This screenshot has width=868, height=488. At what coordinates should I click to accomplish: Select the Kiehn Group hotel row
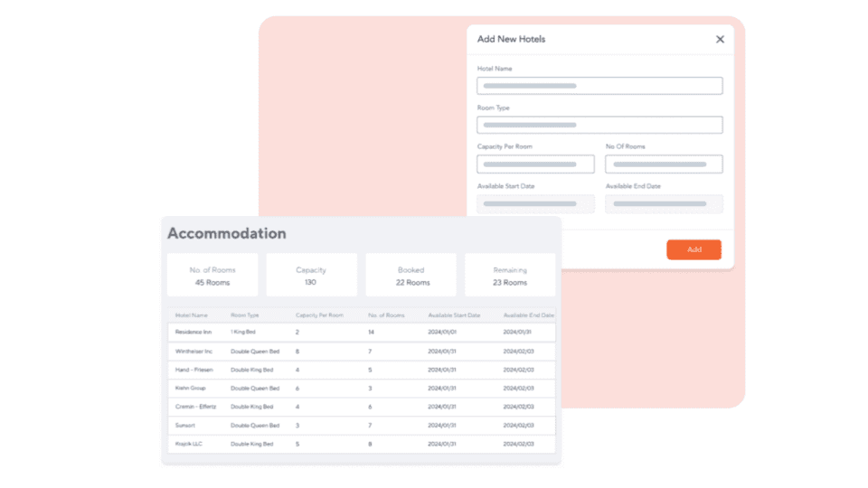point(362,389)
